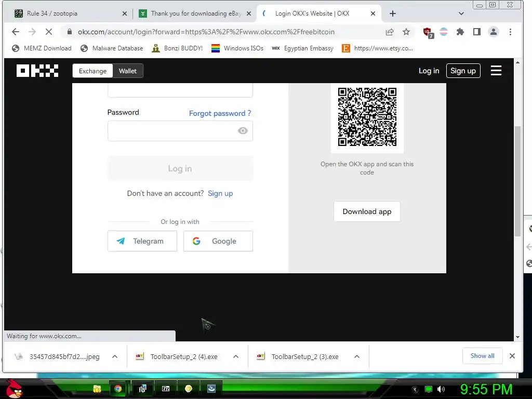Open the extensions puzzle icon
This screenshot has width=532, height=399.
coord(460,32)
